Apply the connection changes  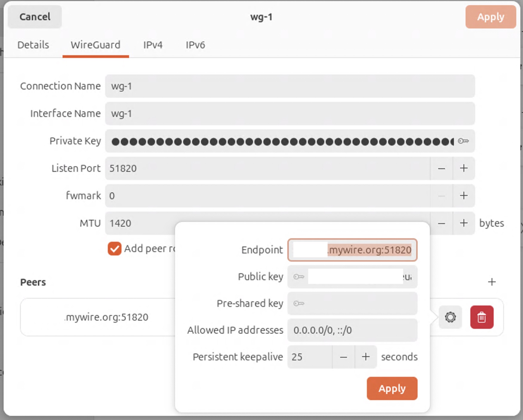pyautogui.click(x=490, y=17)
